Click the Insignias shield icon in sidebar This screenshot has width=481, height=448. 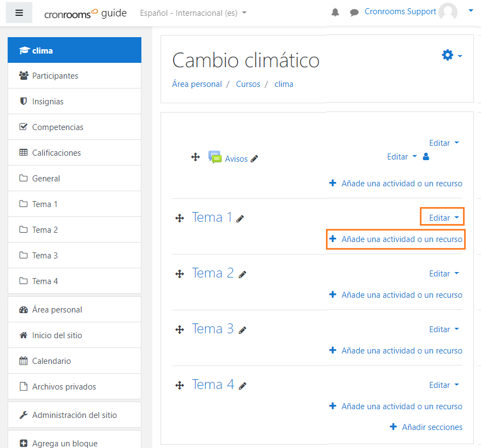pos(23,101)
